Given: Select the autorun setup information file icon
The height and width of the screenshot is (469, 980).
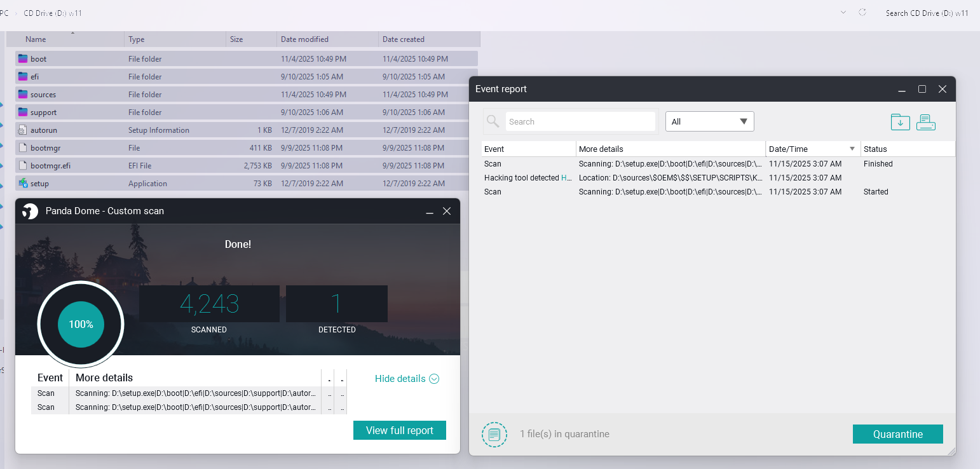Looking at the screenshot, I should (x=23, y=130).
